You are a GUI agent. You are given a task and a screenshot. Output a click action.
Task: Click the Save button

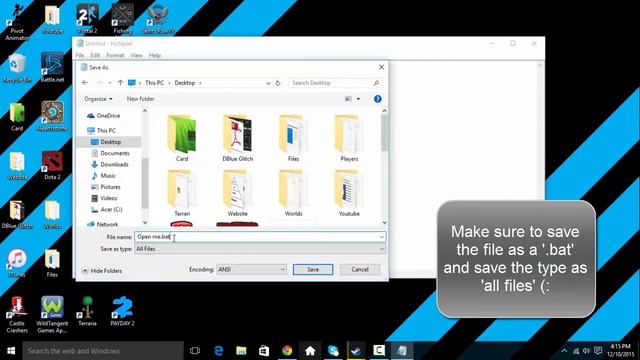click(313, 269)
